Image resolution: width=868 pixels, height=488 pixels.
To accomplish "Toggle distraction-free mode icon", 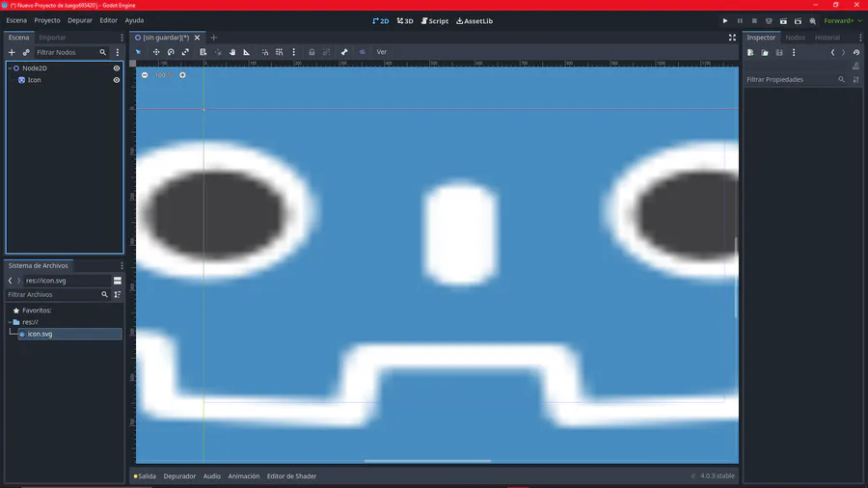I will coord(732,38).
